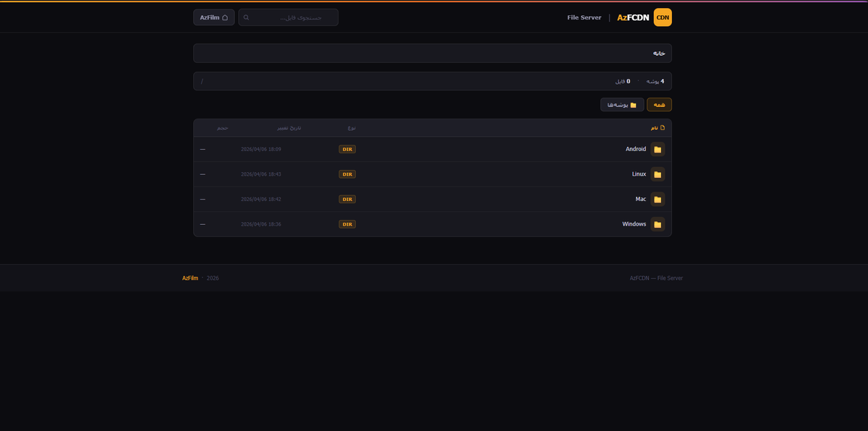
Task: Click the DIR badge in Linux row
Action: [x=347, y=174]
